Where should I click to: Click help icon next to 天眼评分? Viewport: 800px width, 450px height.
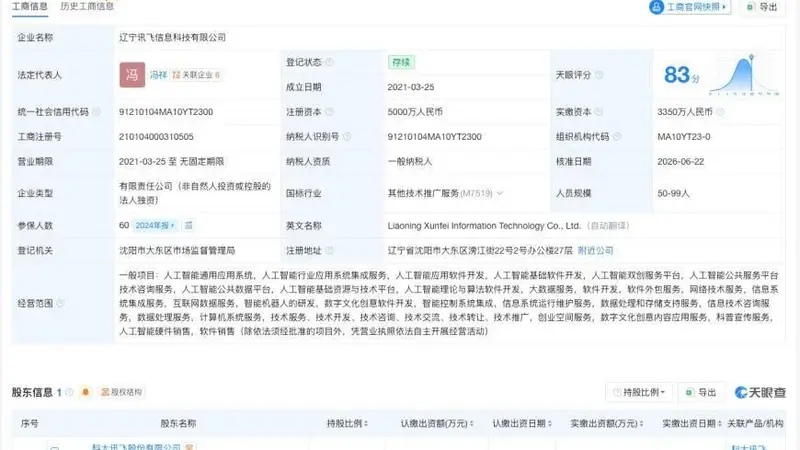599,75
